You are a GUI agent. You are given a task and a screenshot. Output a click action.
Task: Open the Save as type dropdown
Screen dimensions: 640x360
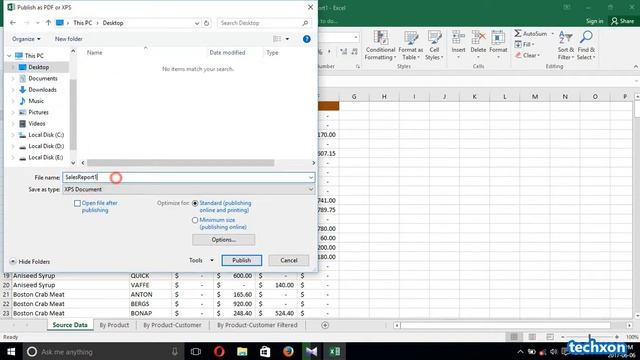coord(311,189)
